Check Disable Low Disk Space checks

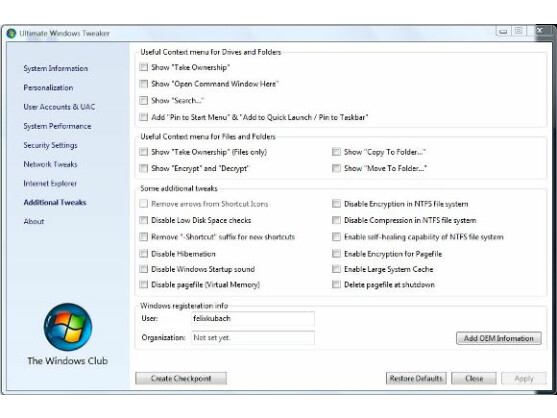[144, 220]
